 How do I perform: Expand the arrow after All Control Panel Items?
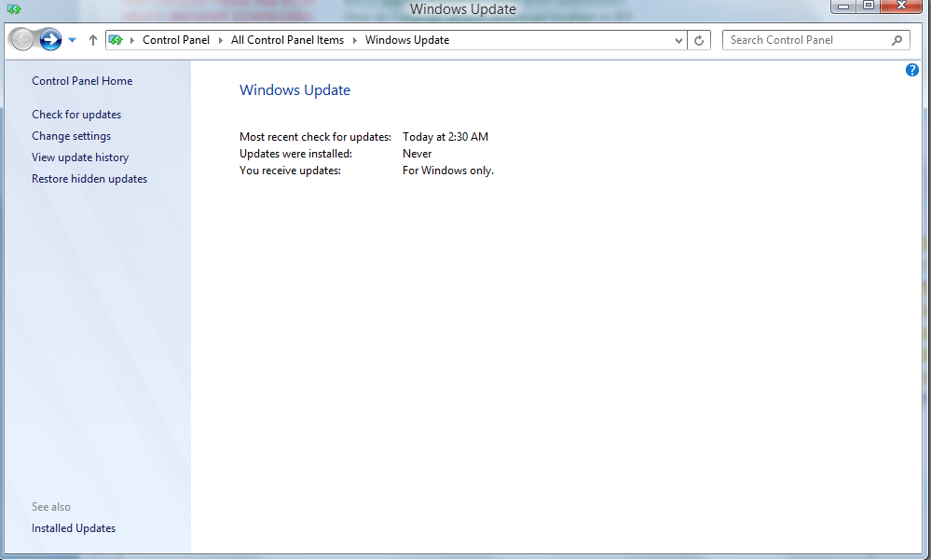(354, 40)
